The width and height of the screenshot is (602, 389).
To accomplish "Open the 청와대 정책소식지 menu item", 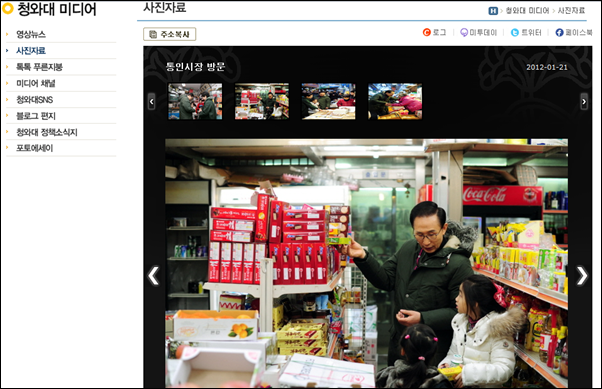I will coord(46,132).
